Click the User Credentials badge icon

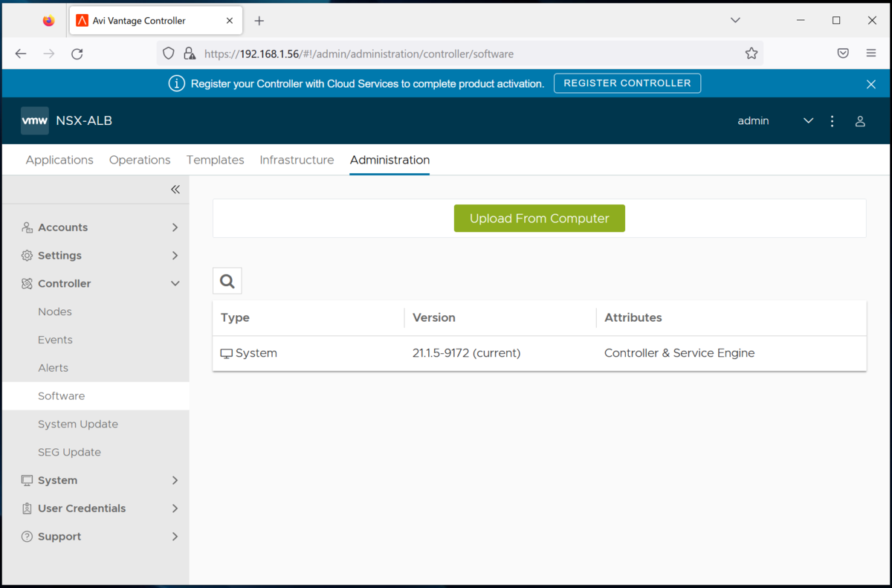click(x=27, y=508)
